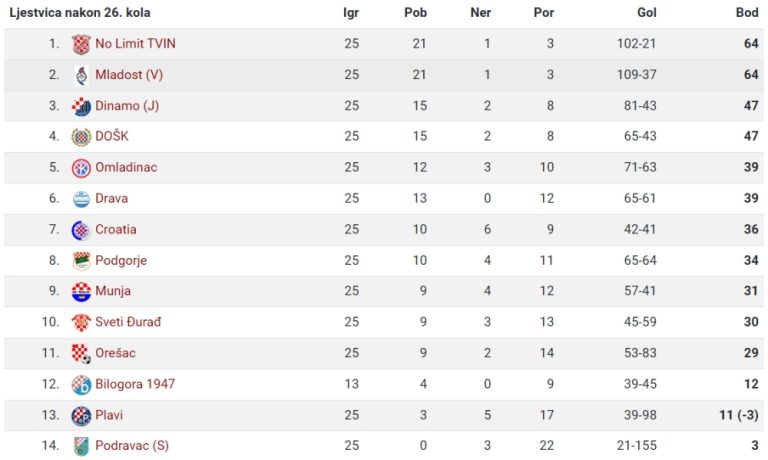Select the Podgorje team emblem
The width and height of the screenshot is (768, 460).
click(81, 261)
